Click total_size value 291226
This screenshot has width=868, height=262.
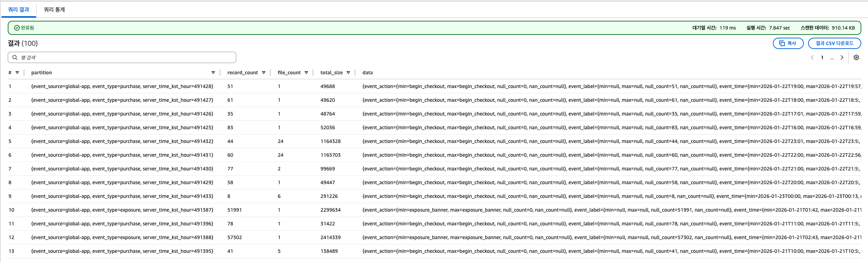(329, 196)
